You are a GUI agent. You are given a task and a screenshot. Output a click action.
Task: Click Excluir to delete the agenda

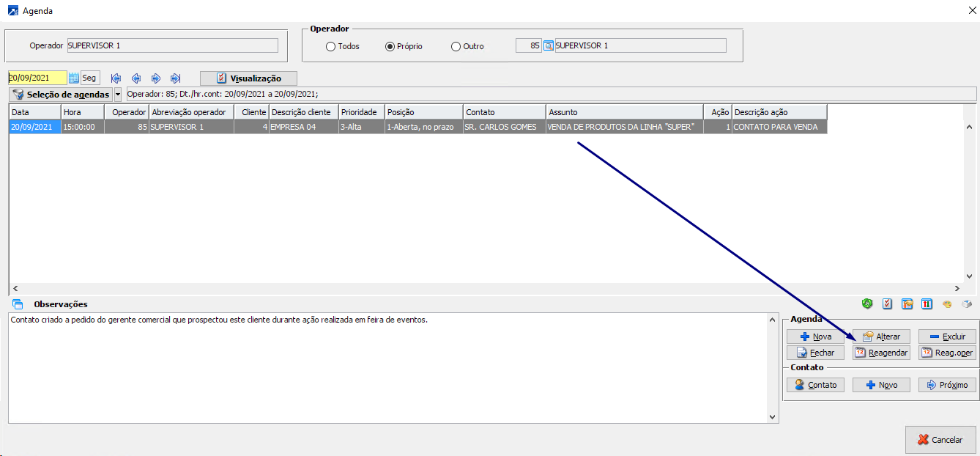tap(947, 337)
